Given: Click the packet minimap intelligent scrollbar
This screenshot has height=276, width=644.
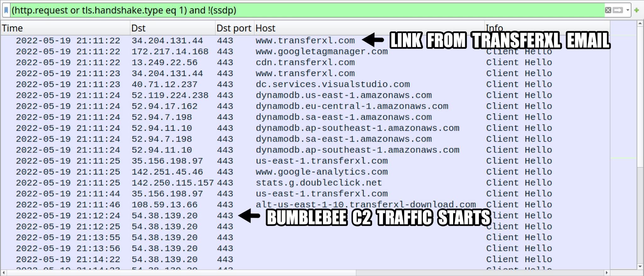Looking at the screenshot, I should [x=624, y=145].
